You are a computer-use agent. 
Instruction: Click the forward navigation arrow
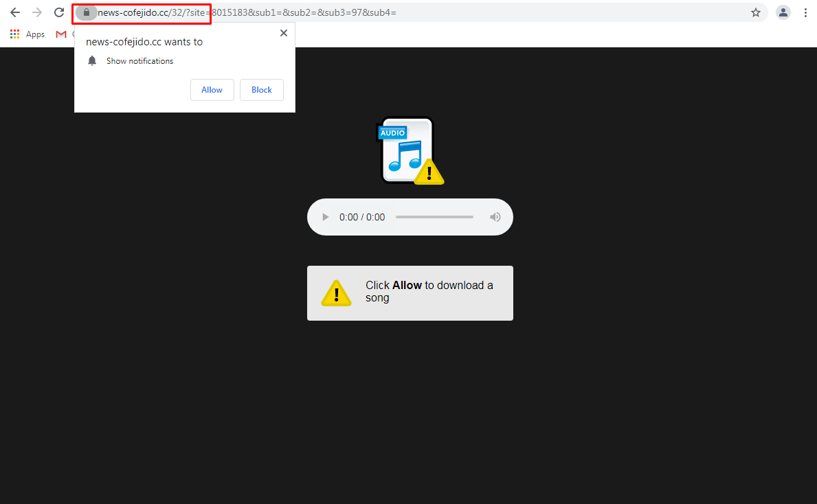(37, 12)
